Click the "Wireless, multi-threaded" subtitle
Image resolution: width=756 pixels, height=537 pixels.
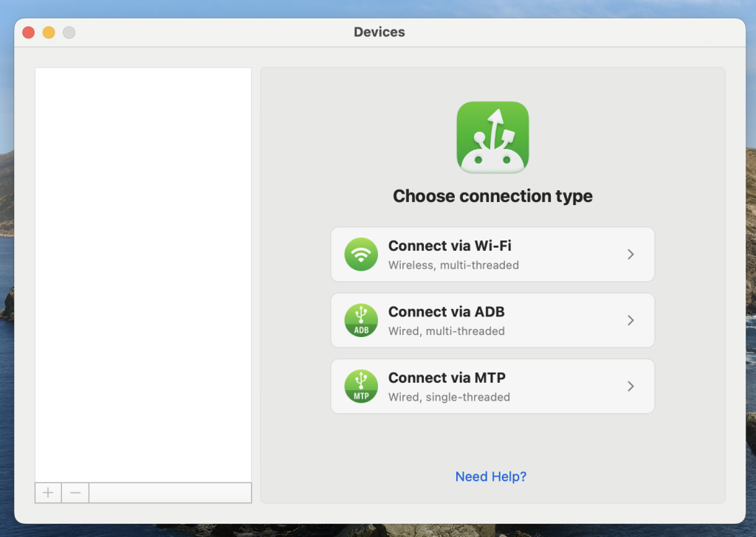pyautogui.click(x=453, y=265)
